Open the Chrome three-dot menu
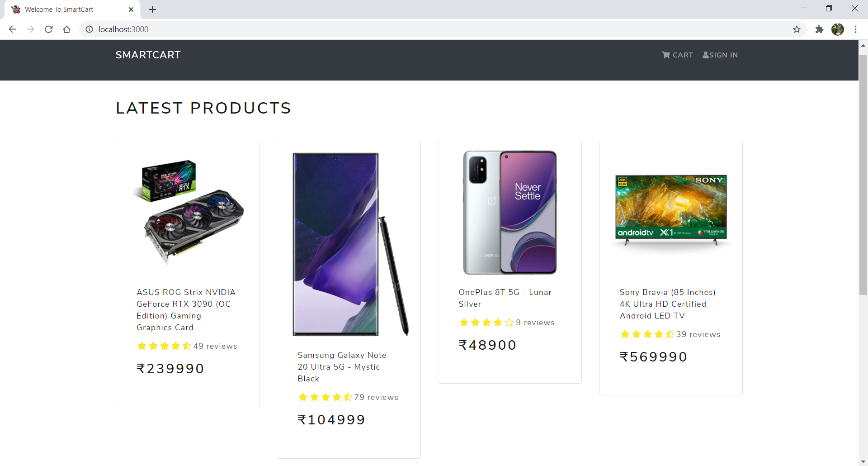 [x=855, y=29]
